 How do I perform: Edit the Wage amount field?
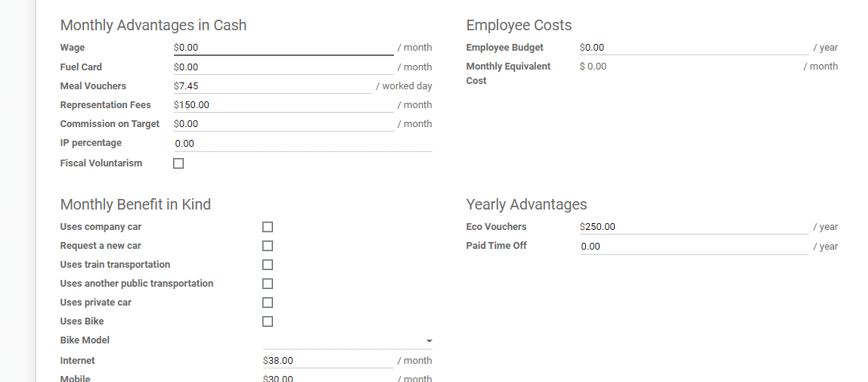coord(284,48)
